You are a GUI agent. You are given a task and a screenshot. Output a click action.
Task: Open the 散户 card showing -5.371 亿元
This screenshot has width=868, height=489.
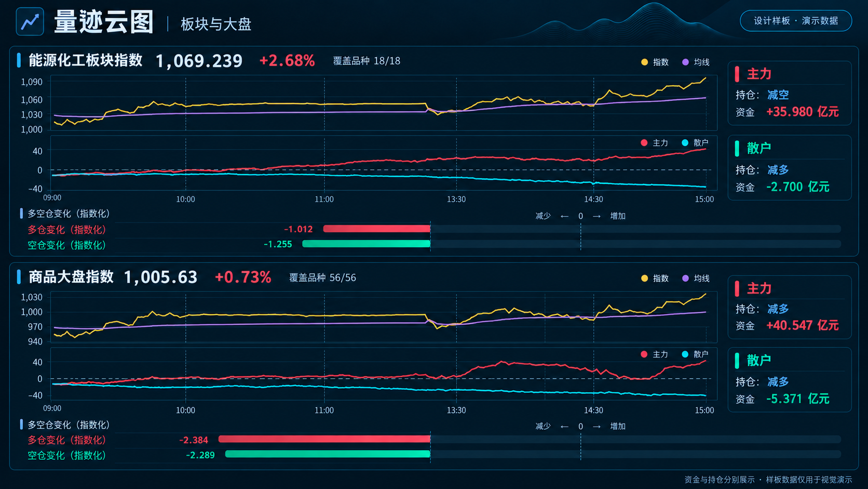pyautogui.click(x=790, y=379)
